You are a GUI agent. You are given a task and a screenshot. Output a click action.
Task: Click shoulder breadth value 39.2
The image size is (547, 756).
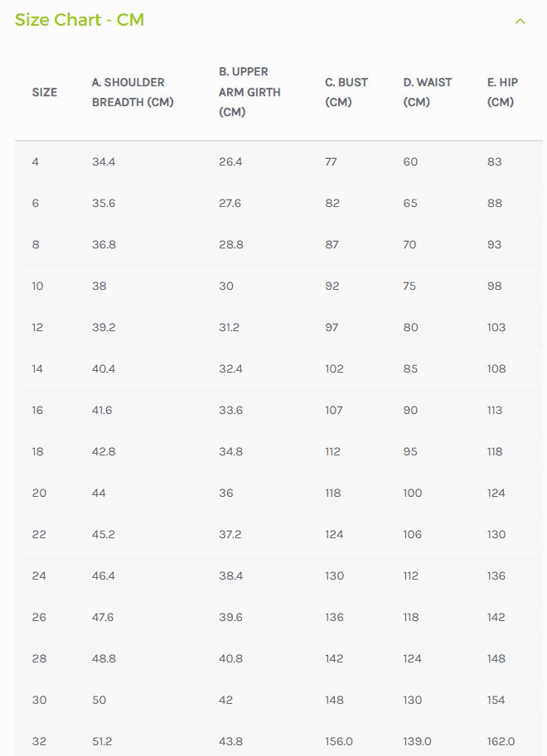pos(104,327)
